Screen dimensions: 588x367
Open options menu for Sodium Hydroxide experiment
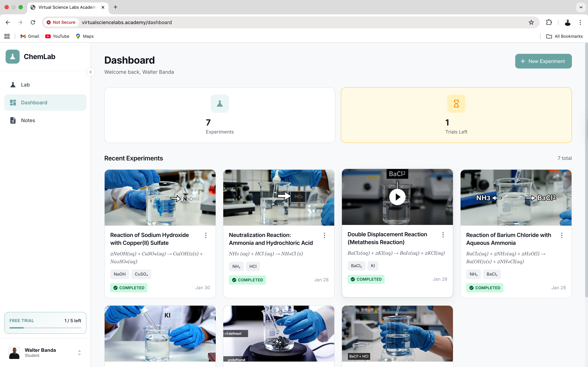click(x=206, y=235)
